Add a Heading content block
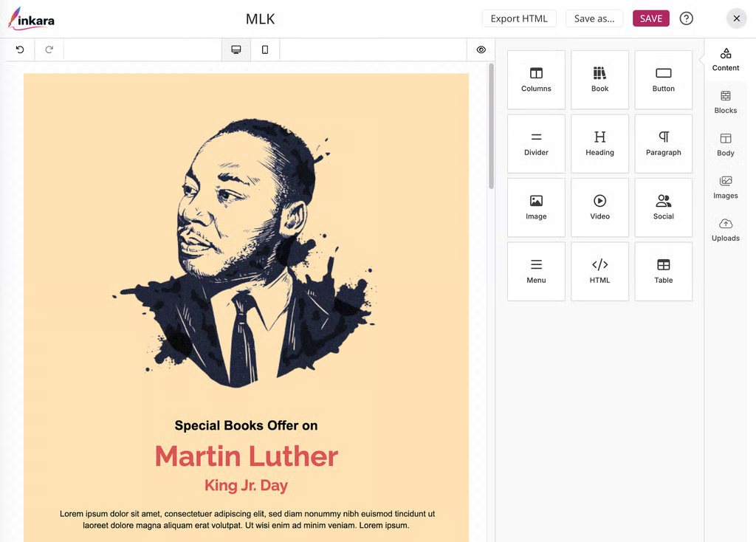The image size is (756, 542). 599,144
